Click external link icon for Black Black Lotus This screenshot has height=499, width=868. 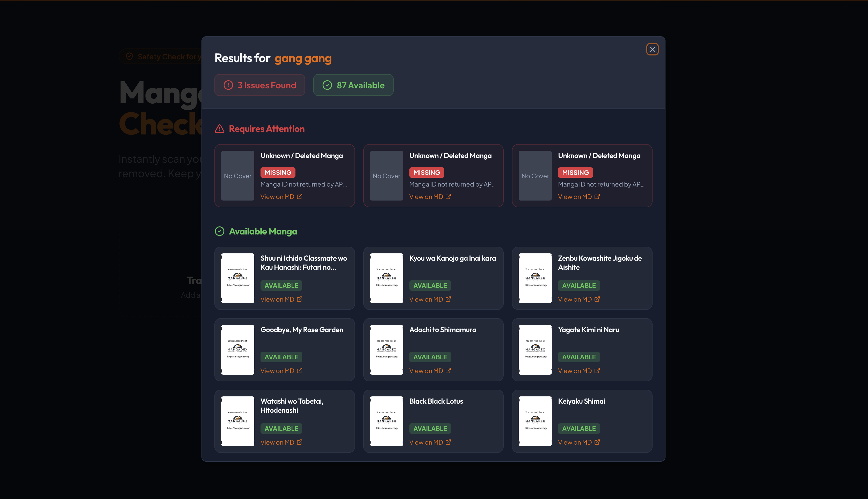[448, 442]
